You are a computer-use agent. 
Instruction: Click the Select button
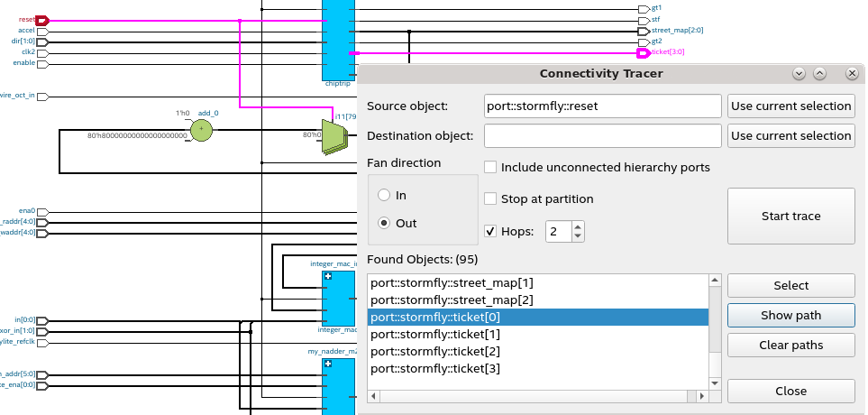point(791,285)
